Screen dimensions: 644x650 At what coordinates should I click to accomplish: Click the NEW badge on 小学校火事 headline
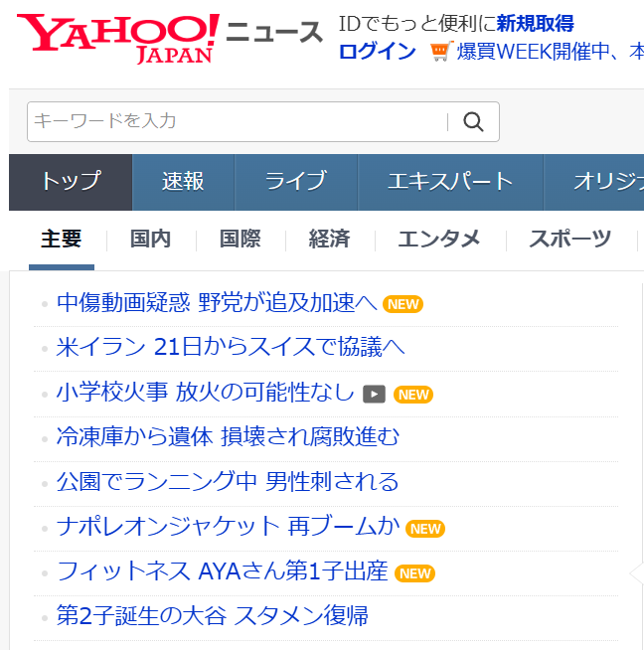pyautogui.click(x=413, y=395)
